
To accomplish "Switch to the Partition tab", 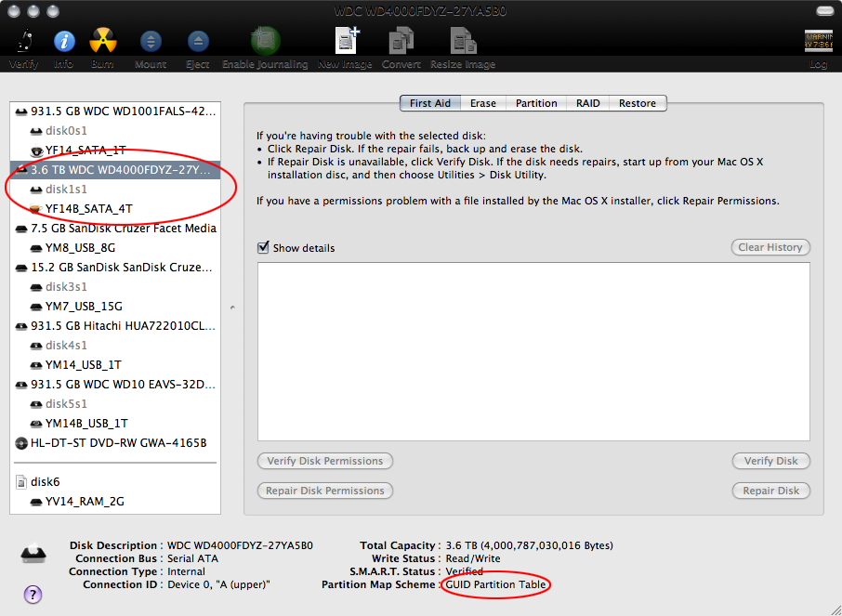I will (536, 103).
